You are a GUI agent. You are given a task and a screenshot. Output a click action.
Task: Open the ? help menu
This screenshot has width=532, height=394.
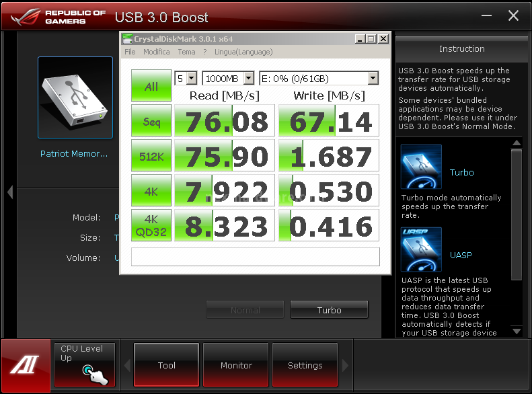point(205,52)
